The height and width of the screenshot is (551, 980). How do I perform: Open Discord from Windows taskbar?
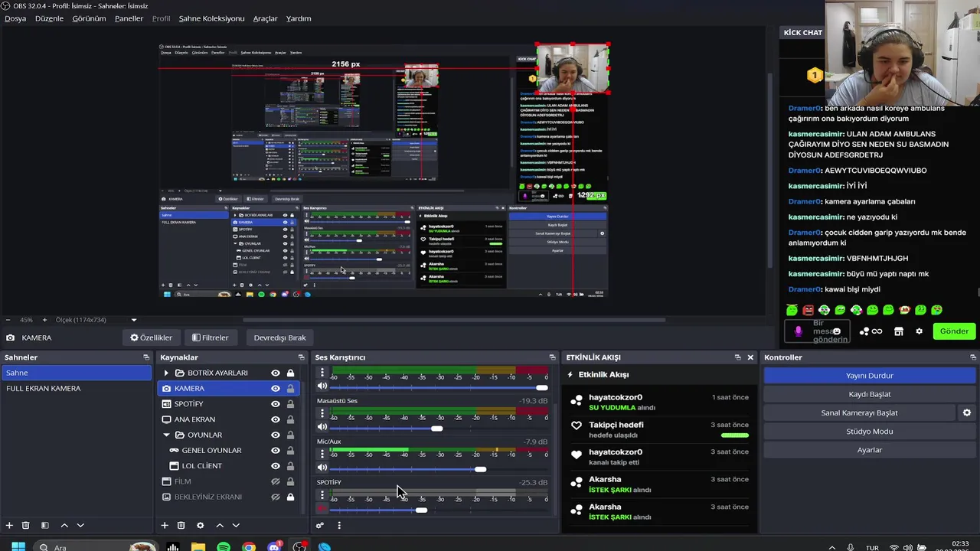point(275,547)
